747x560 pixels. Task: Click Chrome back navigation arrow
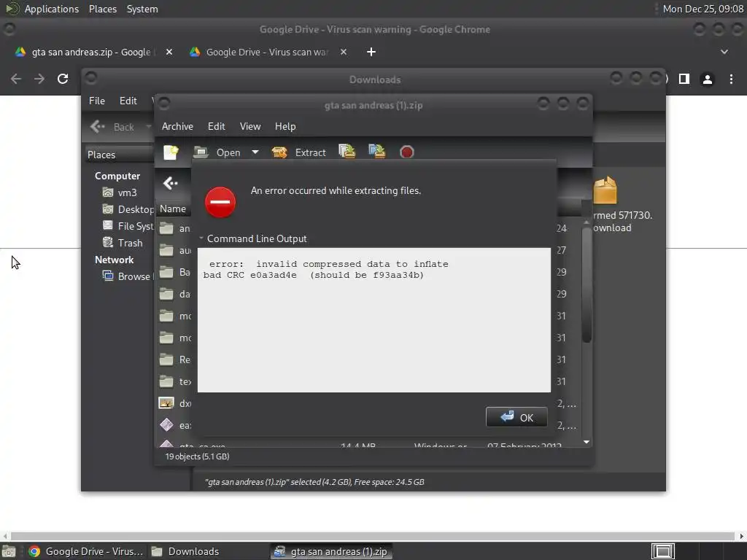(x=16, y=79)
